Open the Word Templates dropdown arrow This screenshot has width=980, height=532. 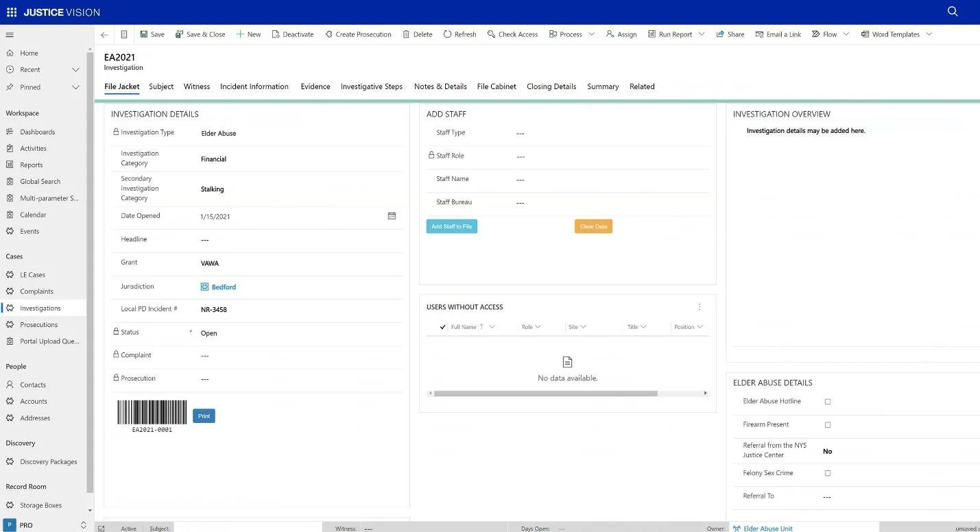(929, 34)
